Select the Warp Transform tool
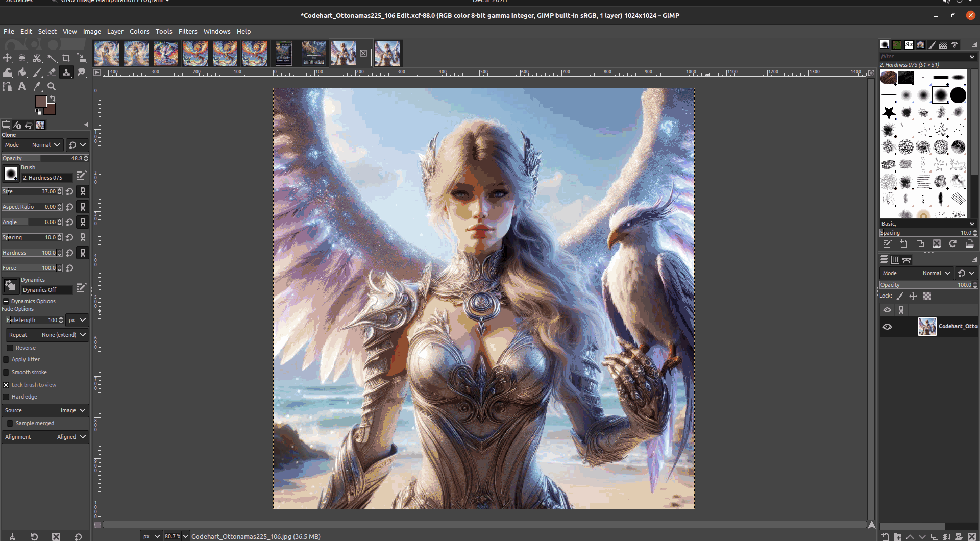The width and height of the screenshot is (980, 541). tap(8, 72)
